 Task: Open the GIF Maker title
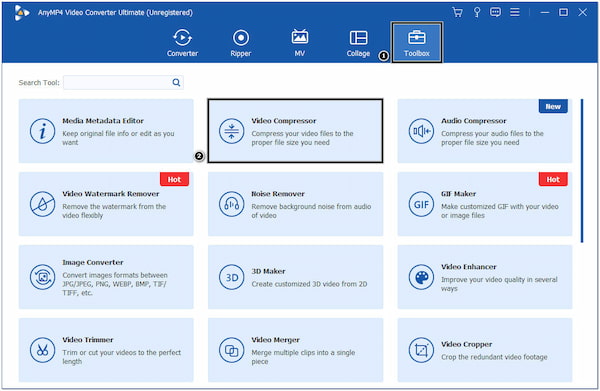(458, 194)
